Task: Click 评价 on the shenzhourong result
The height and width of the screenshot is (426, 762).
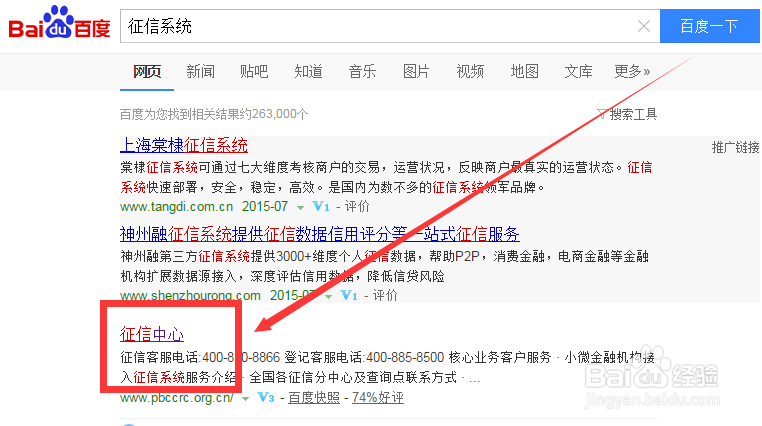Action: [x=385, y=295]
